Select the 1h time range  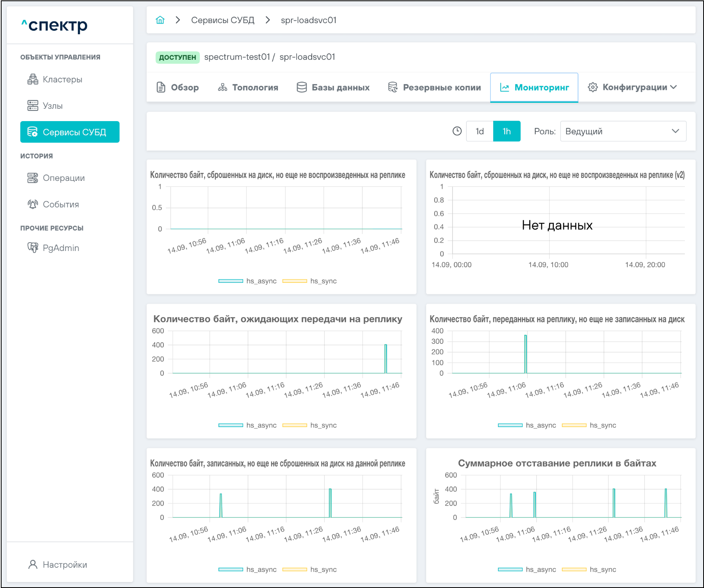[506, 131]
